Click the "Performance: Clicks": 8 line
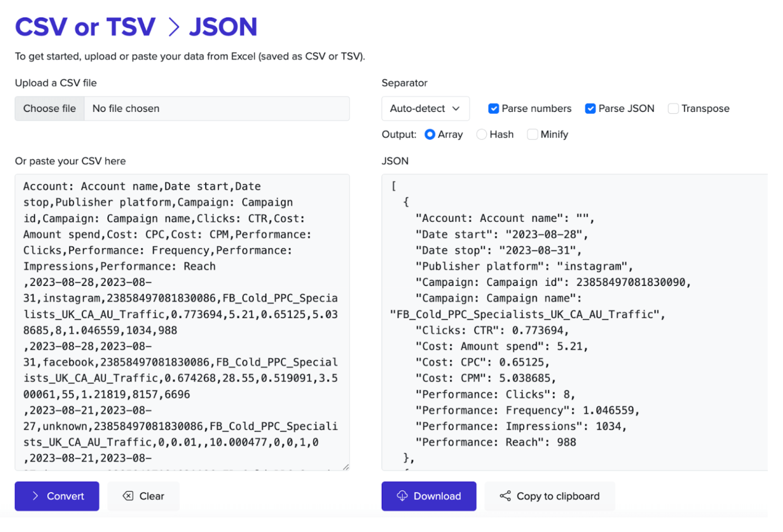This screenshot has width=783, height=532. pyautogui.click(x=495, y=394)
